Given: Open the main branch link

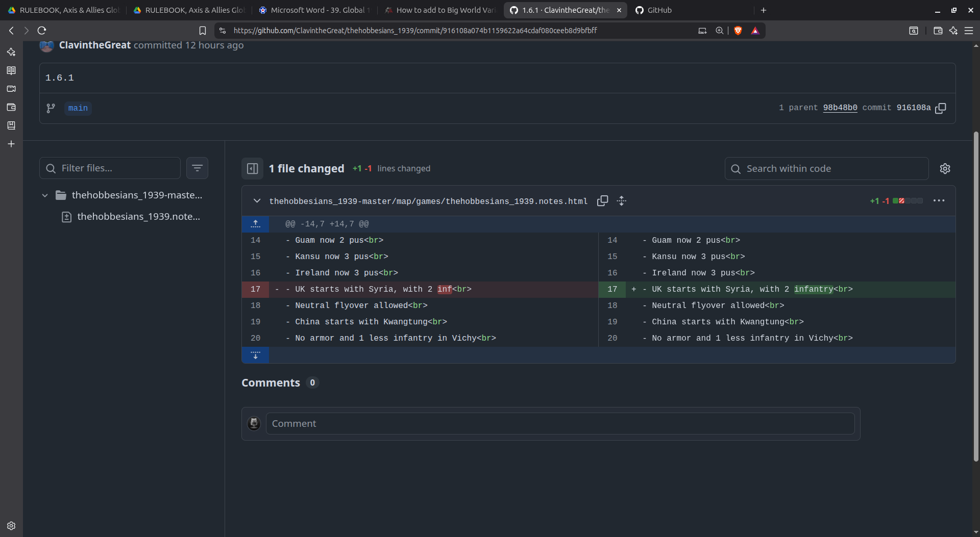Looking at the screenshot, I should pos(78,108).
